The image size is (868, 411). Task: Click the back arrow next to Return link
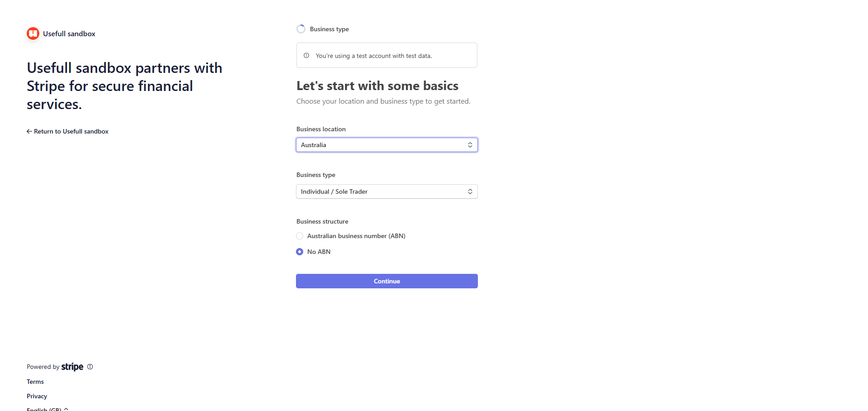tap(29, 131)
